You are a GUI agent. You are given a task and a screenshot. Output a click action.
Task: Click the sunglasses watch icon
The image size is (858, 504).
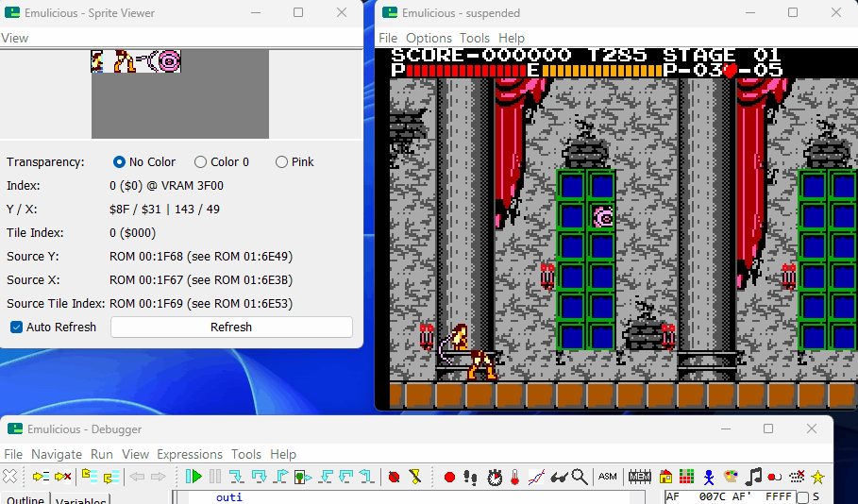[559, 478]
